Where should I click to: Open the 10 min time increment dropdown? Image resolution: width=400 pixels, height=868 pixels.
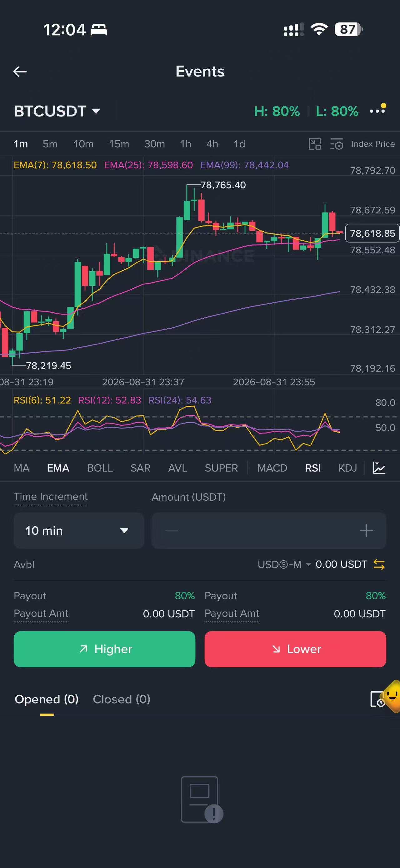(79, 530)
